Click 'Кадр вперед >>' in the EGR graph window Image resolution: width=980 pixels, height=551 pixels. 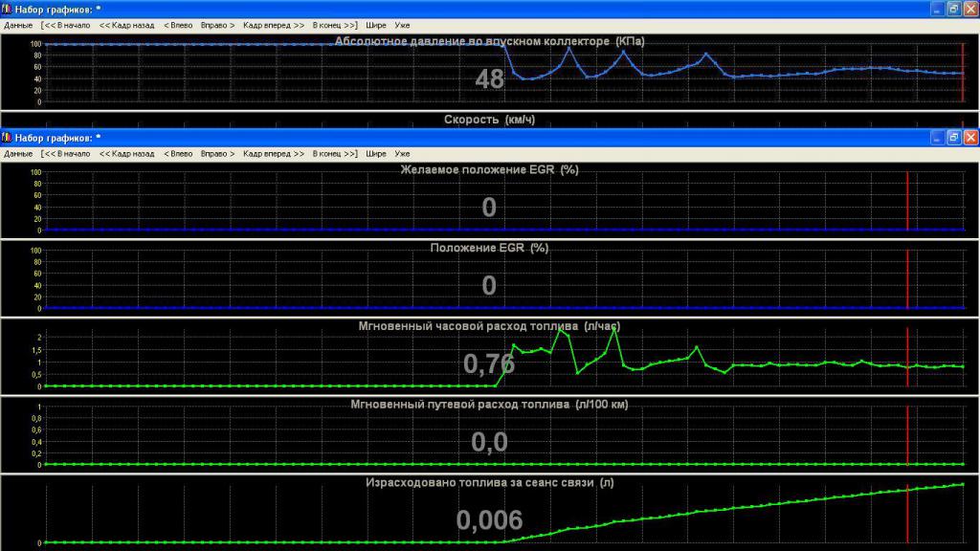click(x=274, y=153)
